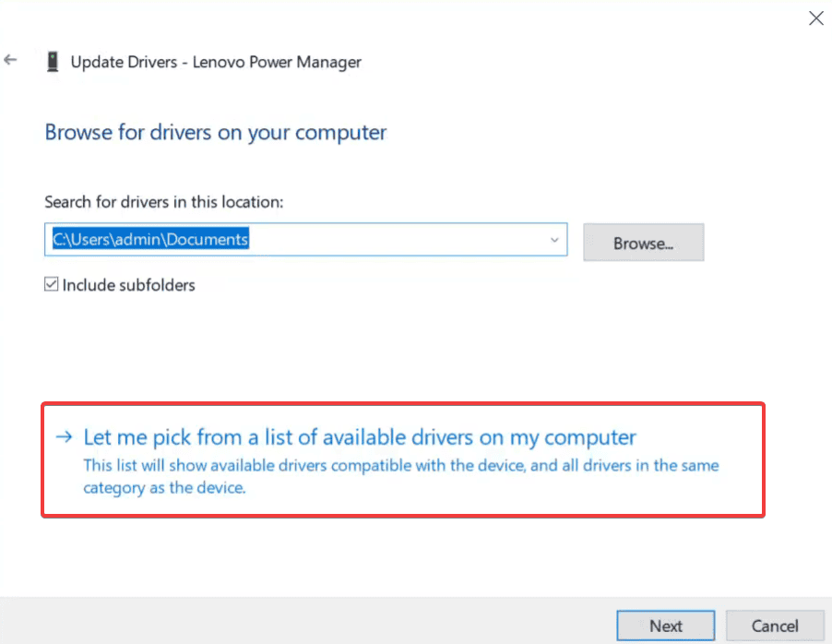
Task: Cancel the driver update wizard
Action: [774, 626]
